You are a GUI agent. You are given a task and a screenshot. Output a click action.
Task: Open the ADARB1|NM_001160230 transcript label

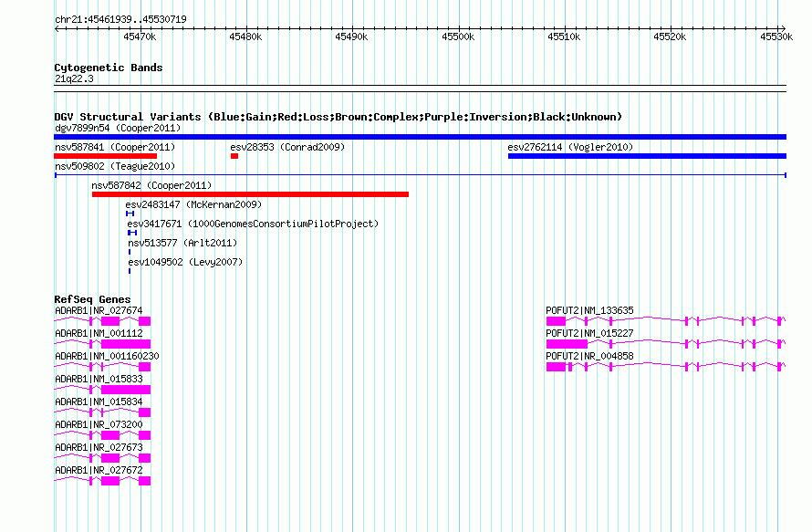107,356
